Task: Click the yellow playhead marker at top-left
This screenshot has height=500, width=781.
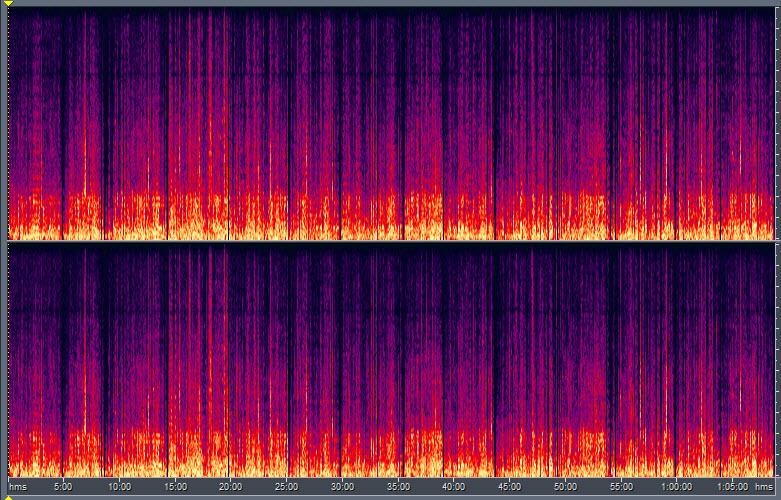Action: [8, 3]
